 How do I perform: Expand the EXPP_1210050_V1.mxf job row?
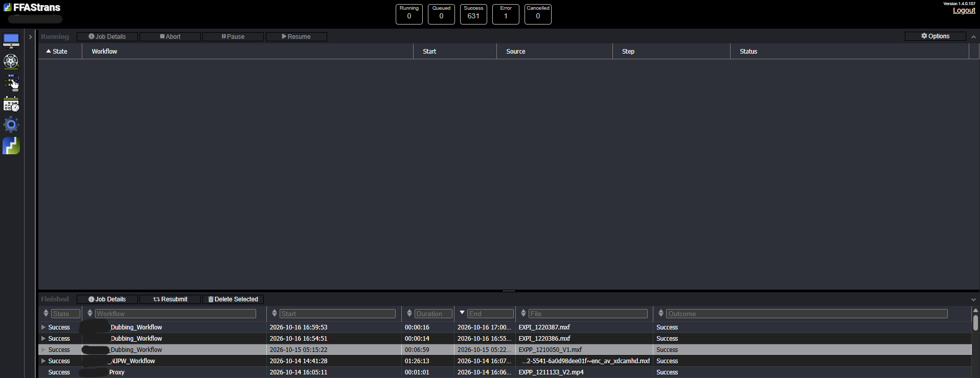(43, 350)
